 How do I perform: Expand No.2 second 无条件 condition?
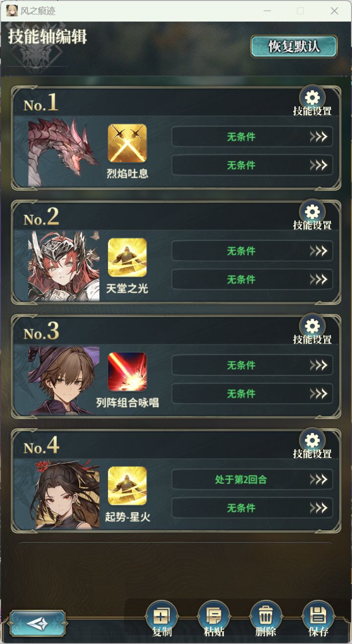tap(252, 279)
